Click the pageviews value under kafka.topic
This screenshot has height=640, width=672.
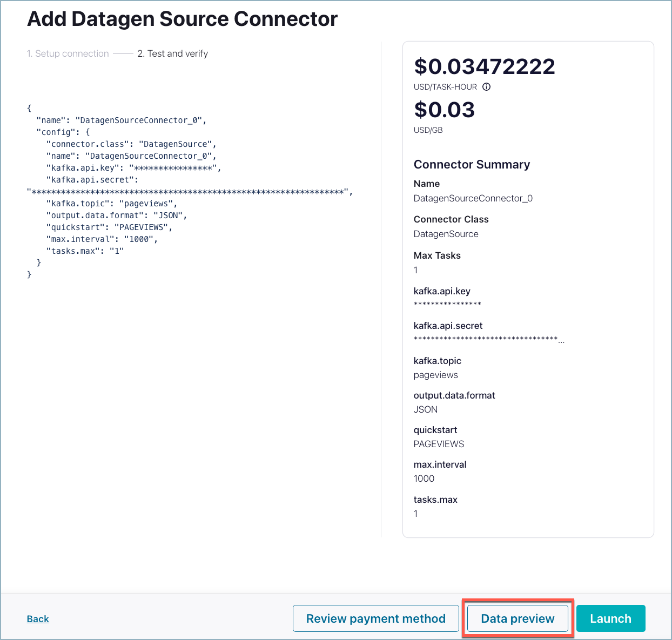pyautogui.click(x=435, y=375)
